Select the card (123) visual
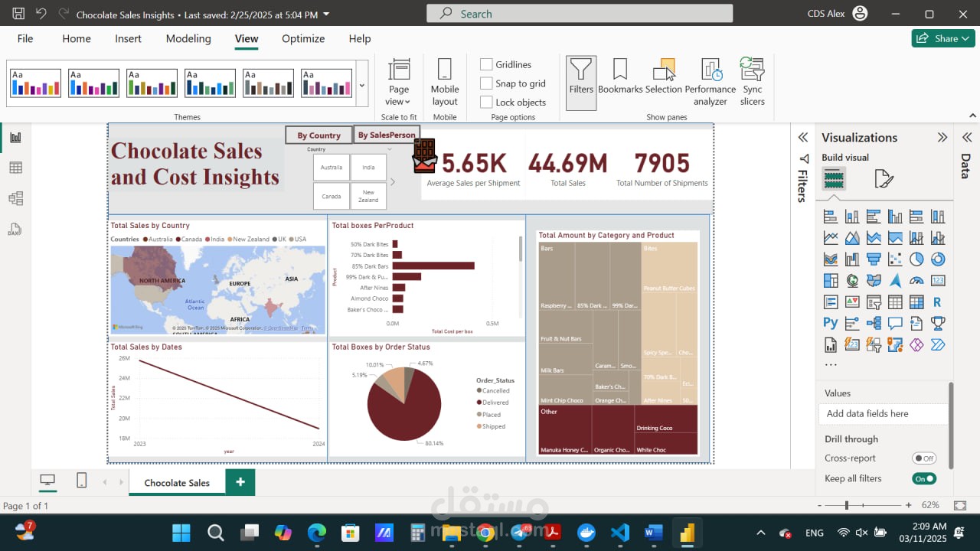Viewport: 980px width, 551px height. pyautogui.click(x=938, y=281)
